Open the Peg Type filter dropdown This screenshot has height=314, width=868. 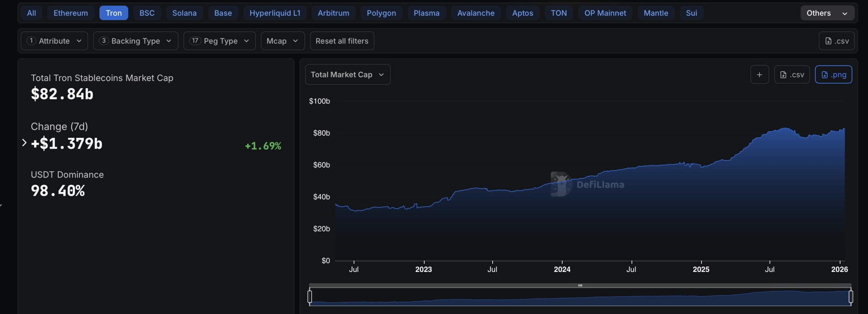[x=219, y=41]
